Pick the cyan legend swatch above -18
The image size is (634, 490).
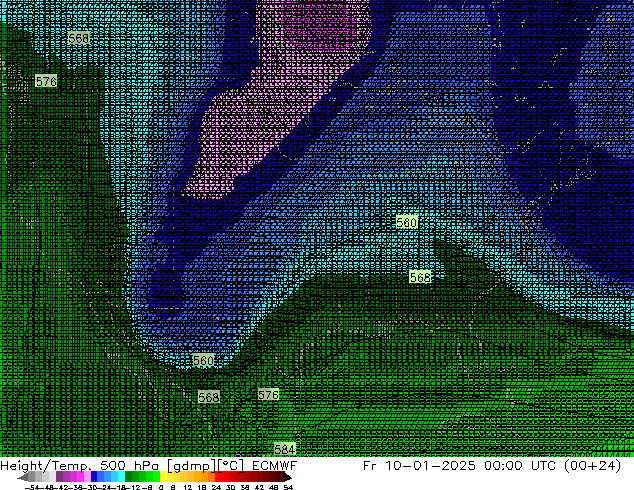tap(122, 477)
